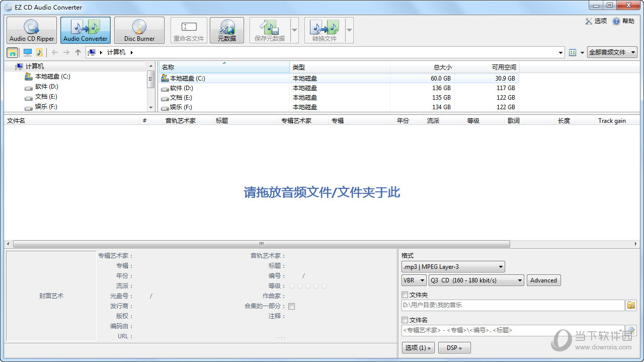Open the 保存元数据 dropdown arrow
Image resolution: width=644 pixels, height=362 pixels.
(294, 30)
